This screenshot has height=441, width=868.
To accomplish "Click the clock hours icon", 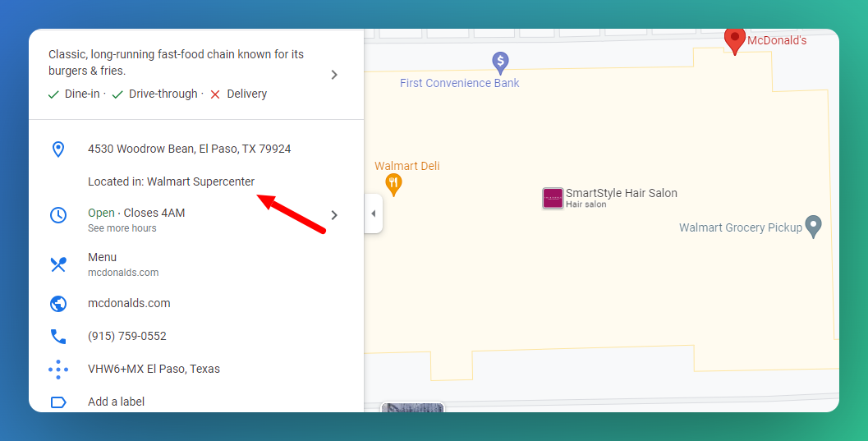I will point(58,215).
